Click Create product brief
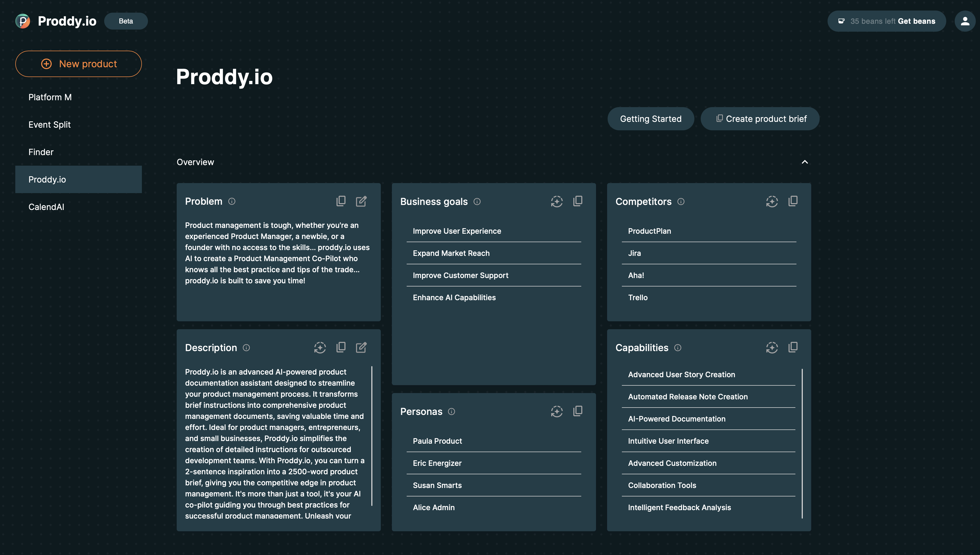980x555 pixels. point(760,118)
